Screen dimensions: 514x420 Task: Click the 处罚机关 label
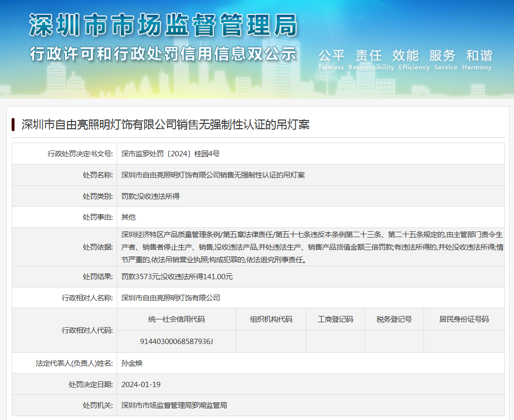(98, 405)
